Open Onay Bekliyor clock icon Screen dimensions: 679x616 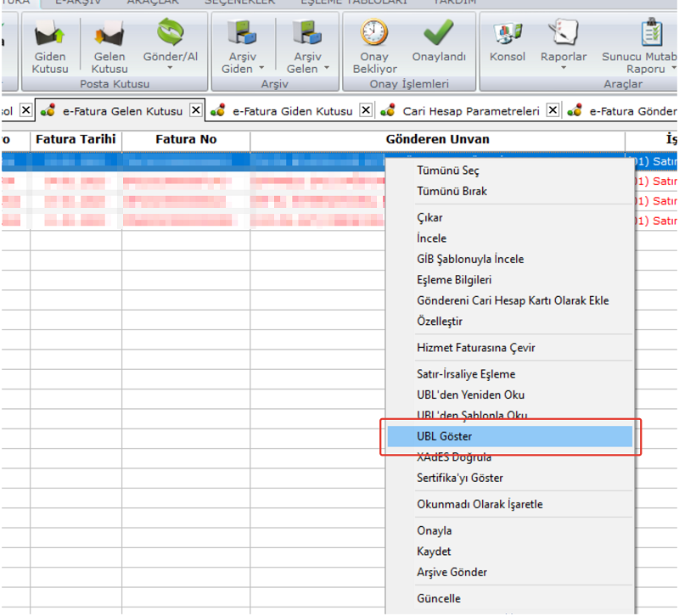(x=374, y=32)
